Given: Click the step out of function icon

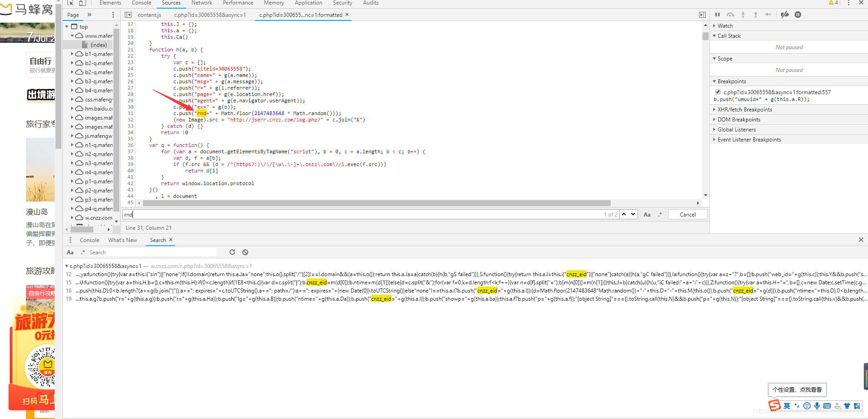Looking at the screenshot, I should [x=756, y=15].
